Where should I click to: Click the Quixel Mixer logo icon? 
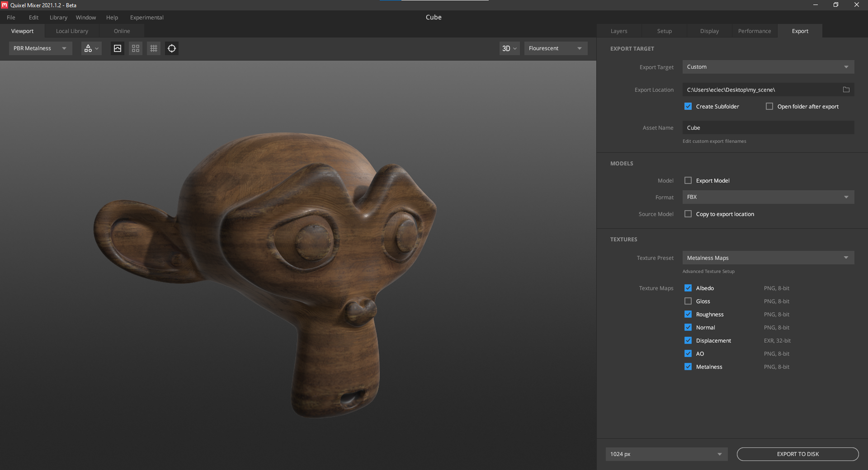point(5,5)
